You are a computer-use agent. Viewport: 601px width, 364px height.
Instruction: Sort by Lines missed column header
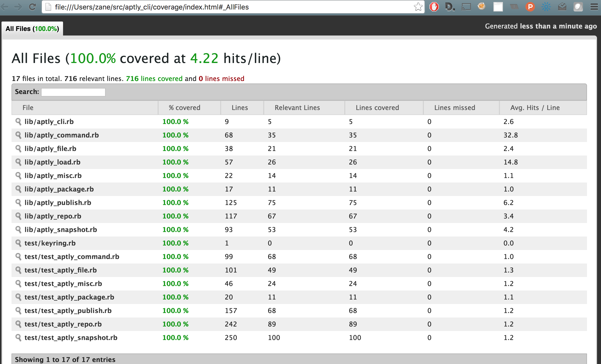pos(461,108)
